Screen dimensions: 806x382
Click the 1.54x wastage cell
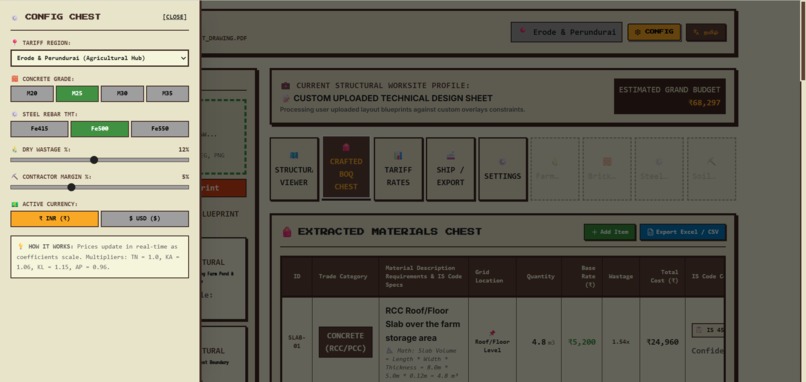(x=620, y=342)
